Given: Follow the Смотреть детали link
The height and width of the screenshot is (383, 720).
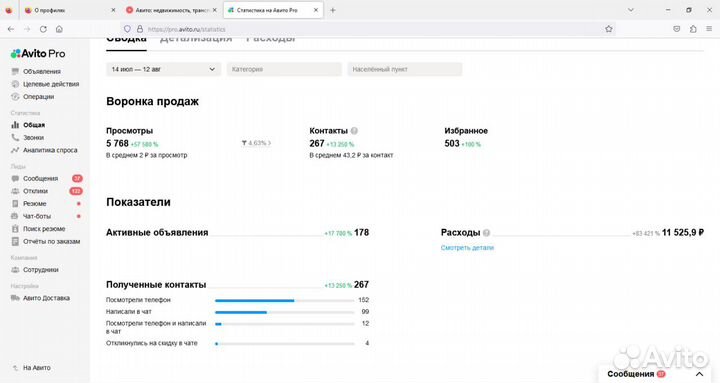Looking at the screenshot, I should tap(467, 248).
